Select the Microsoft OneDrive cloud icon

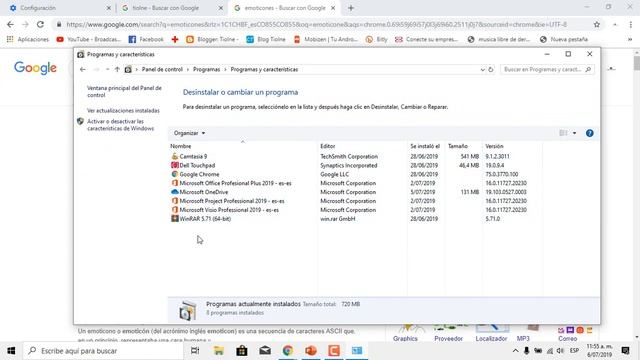click(175, 192)
